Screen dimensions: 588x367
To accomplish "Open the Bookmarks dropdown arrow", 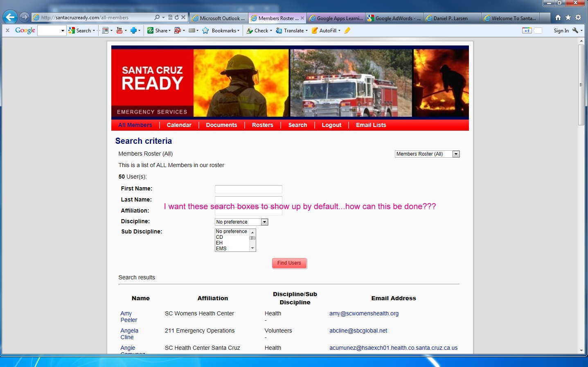I will (x=239, y=30).
